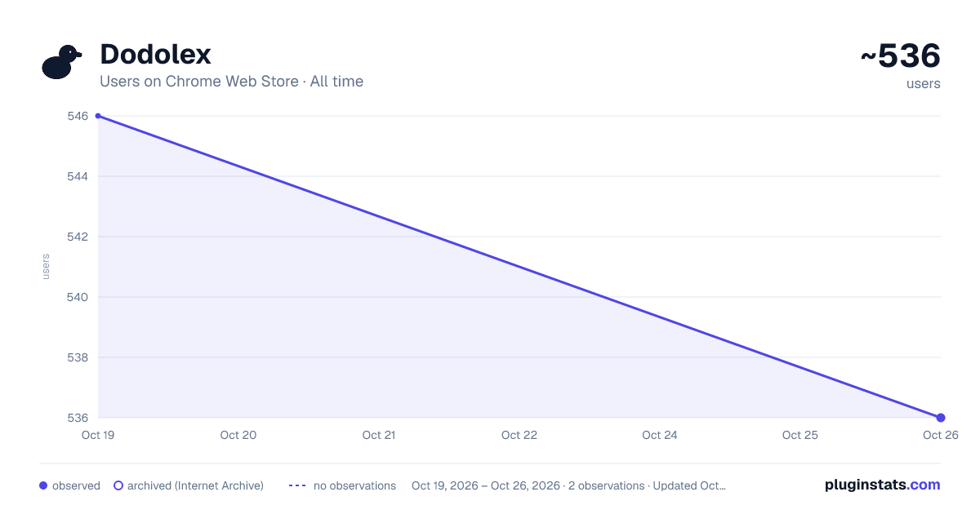This screenshot has height=514, width=980.
Task: Select the Oct 26 data point on chart
Action: [x=941, y=418]
